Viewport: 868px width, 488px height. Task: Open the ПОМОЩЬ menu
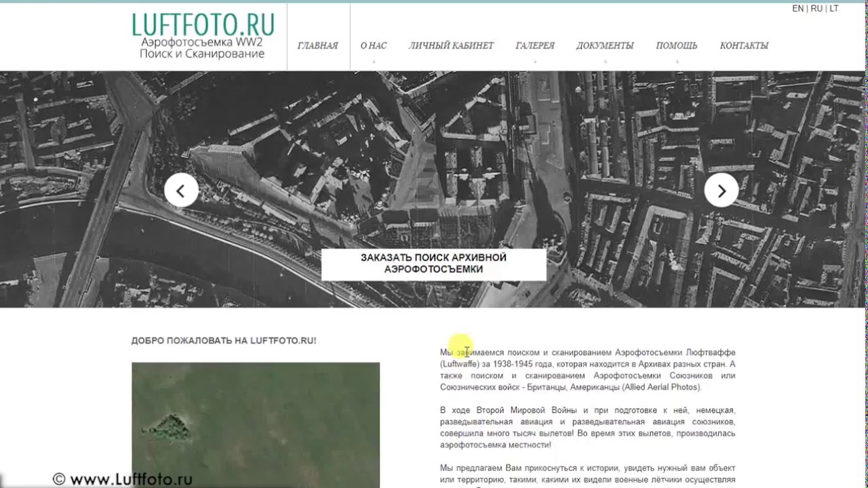677,45
